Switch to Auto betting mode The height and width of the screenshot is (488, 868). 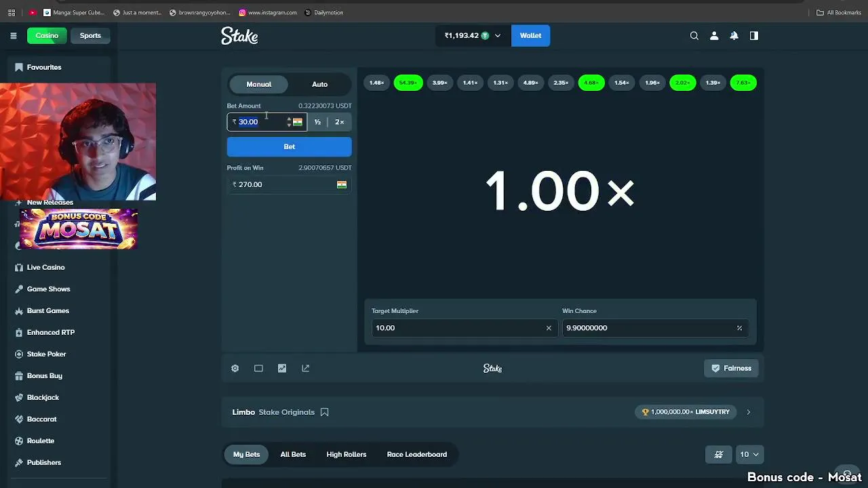coord(319,84)
